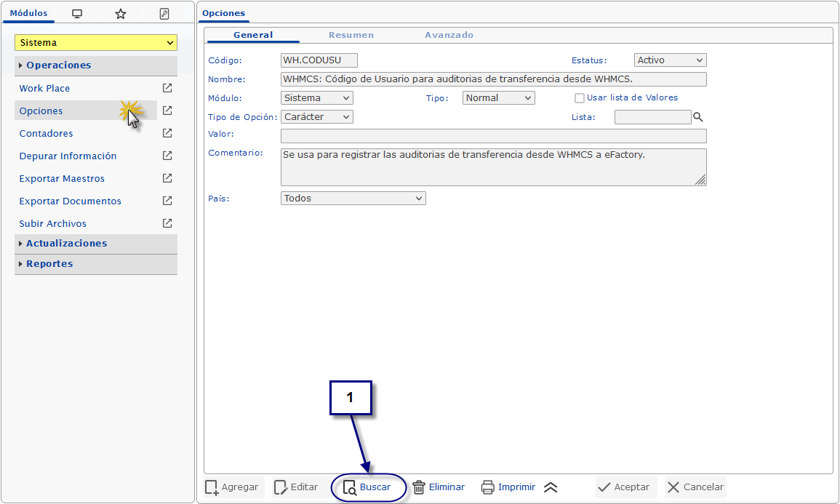Click the magnifier icon next to Lista
Image resolution: width=840 pixels, height=504 pixels.
click(x=698, y=117)
